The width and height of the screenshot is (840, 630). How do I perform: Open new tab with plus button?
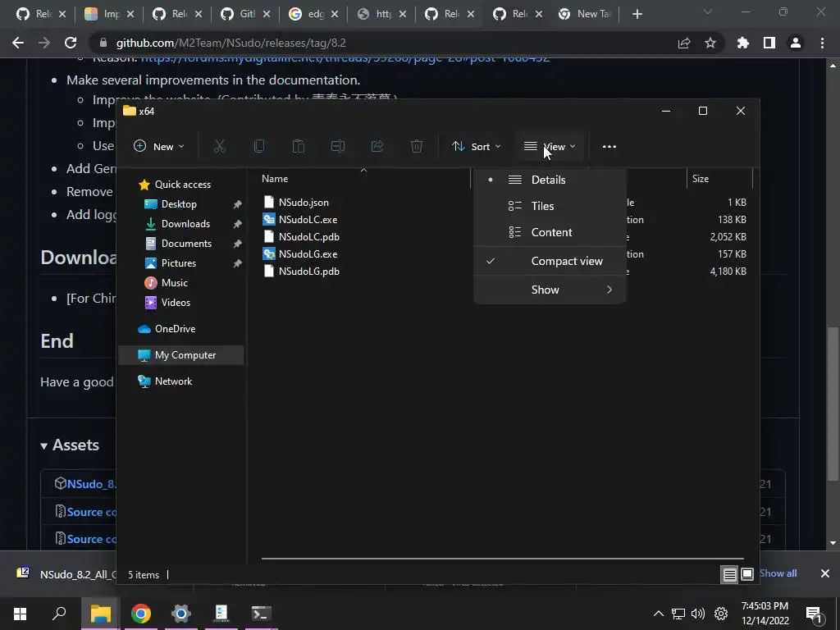[637, 14]
